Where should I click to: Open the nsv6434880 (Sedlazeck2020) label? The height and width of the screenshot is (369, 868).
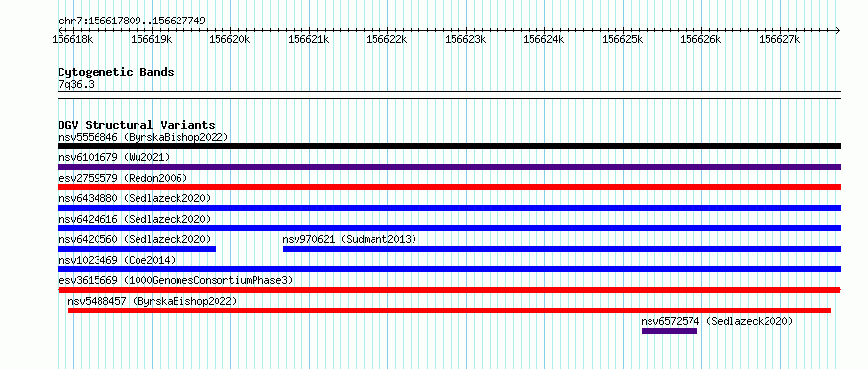point(135,198)
